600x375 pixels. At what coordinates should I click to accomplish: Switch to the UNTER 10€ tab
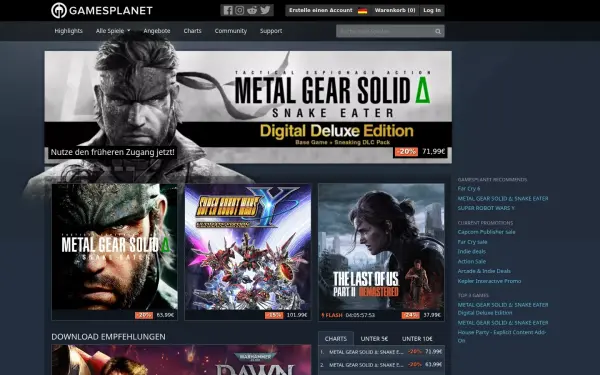click(417, 339)
